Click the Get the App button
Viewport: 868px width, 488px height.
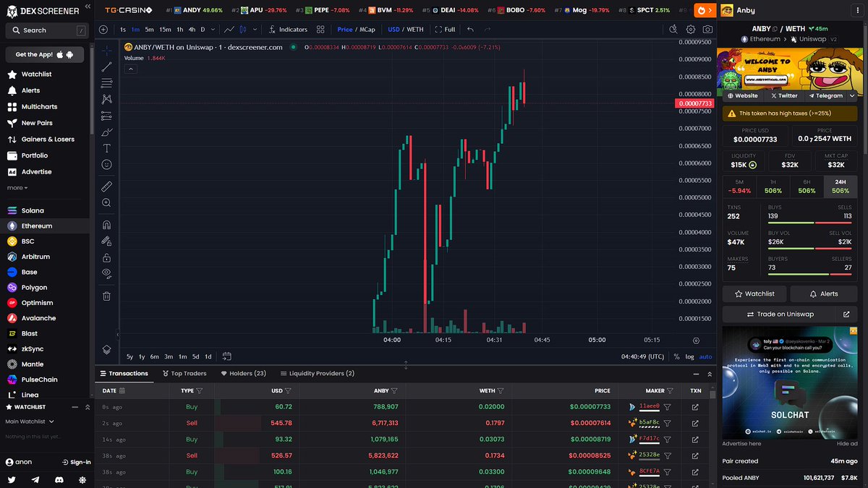[45, 55]
